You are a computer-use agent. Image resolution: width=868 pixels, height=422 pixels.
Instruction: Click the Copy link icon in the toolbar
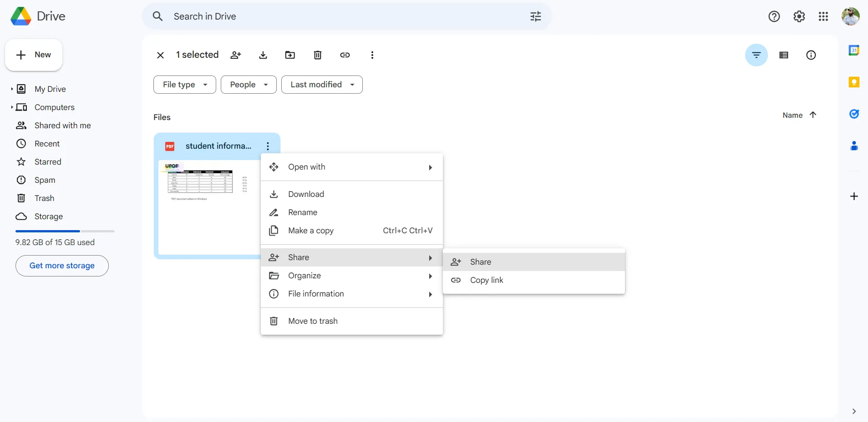coord(345,55)
